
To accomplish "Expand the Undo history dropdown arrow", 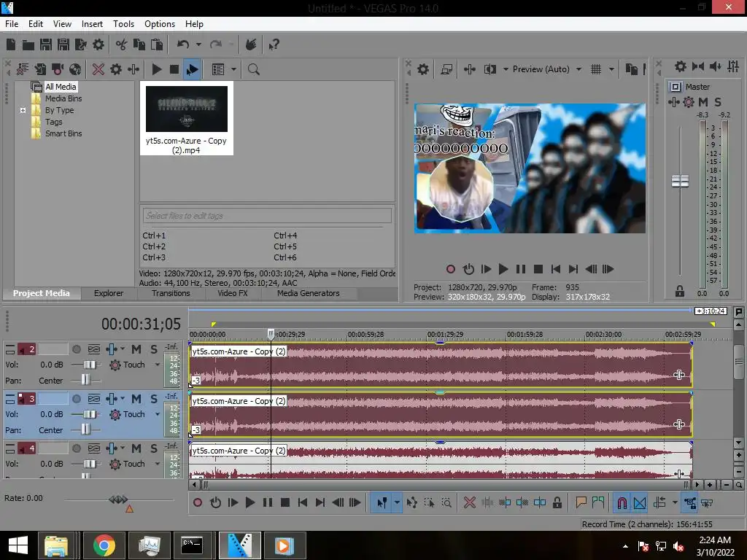I will 198,44.
